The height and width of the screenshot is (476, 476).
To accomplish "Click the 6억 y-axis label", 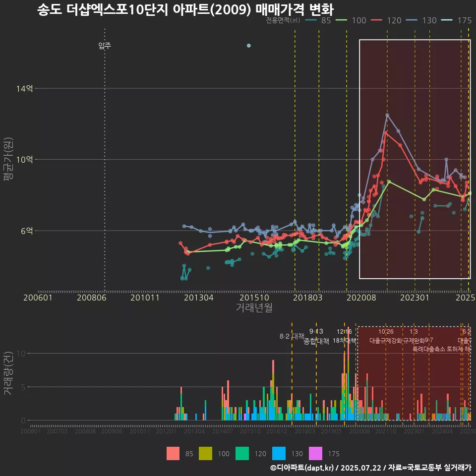I will 27,231.
